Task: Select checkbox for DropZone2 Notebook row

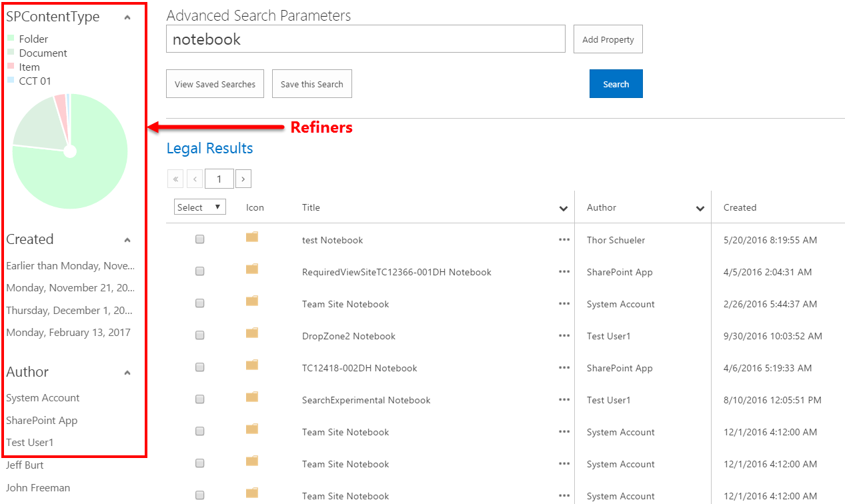Action: click(x=199, y=336)
